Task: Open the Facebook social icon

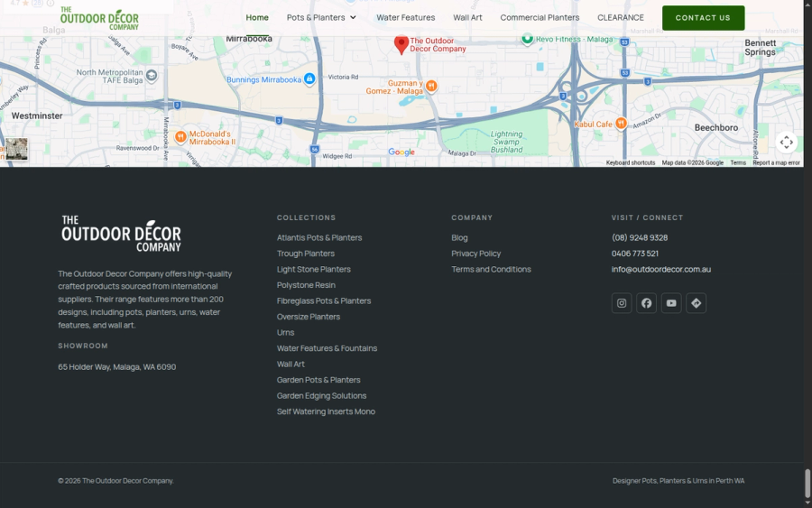Action: pyautogui.click(x=646, y=303)
